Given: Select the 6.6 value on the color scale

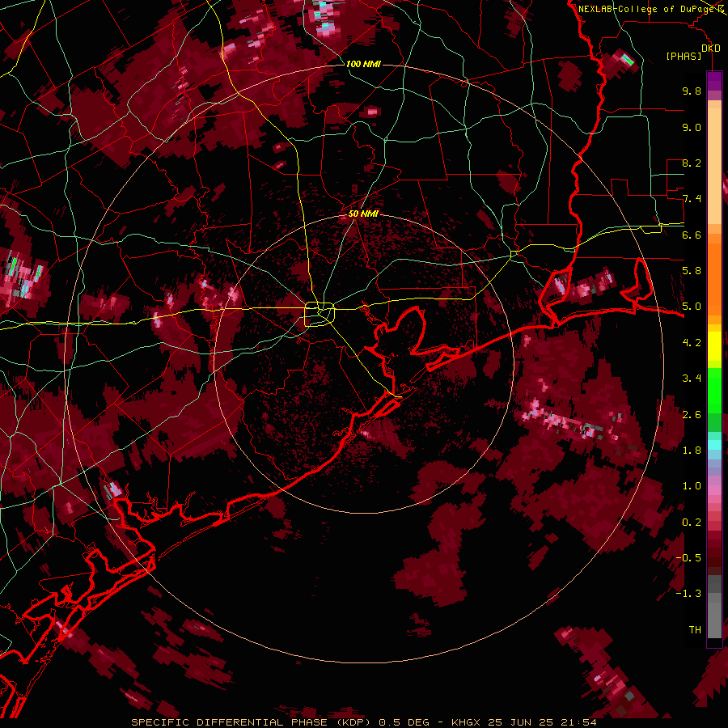Looking at the screenshot, I should click(692, 235).
